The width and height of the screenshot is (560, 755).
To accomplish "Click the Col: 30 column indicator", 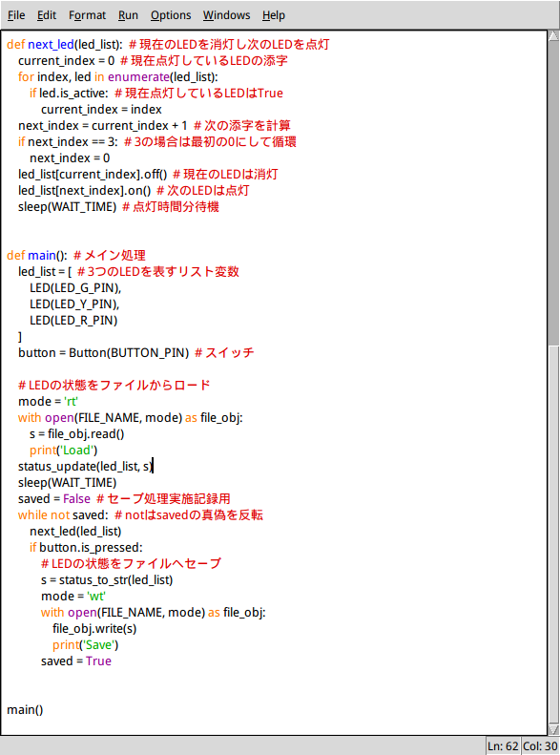I will 540,746.
